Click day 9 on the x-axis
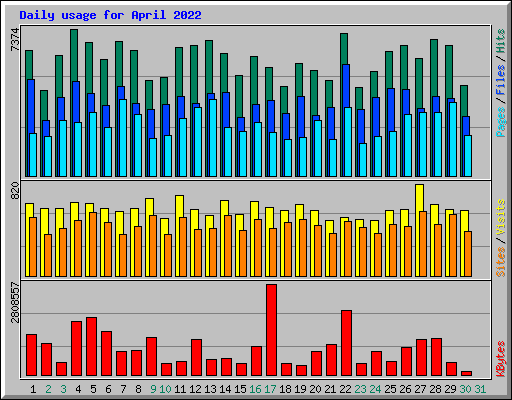512x400 pixels. 153,389
